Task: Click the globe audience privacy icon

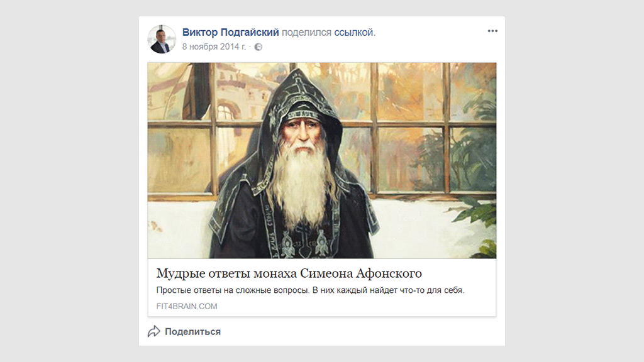Action: point(258,47)
